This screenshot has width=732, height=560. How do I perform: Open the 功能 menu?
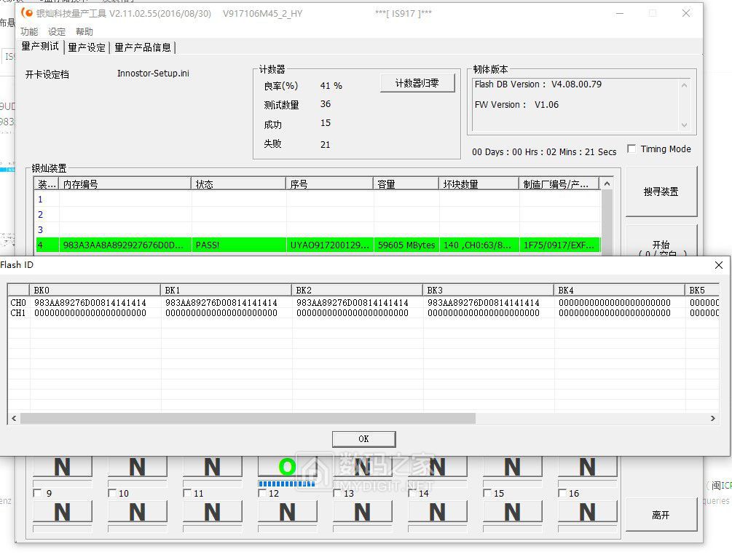click(x=29, y=32)
